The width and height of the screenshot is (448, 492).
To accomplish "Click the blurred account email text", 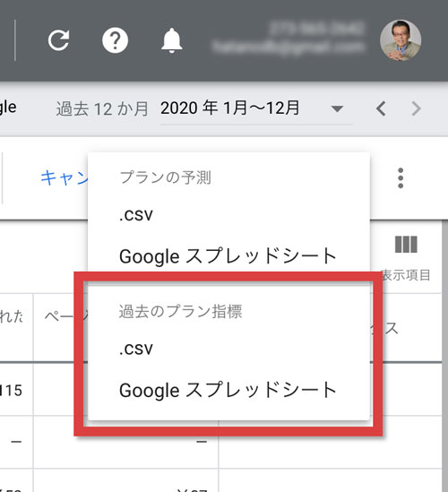I will point(288,47).
